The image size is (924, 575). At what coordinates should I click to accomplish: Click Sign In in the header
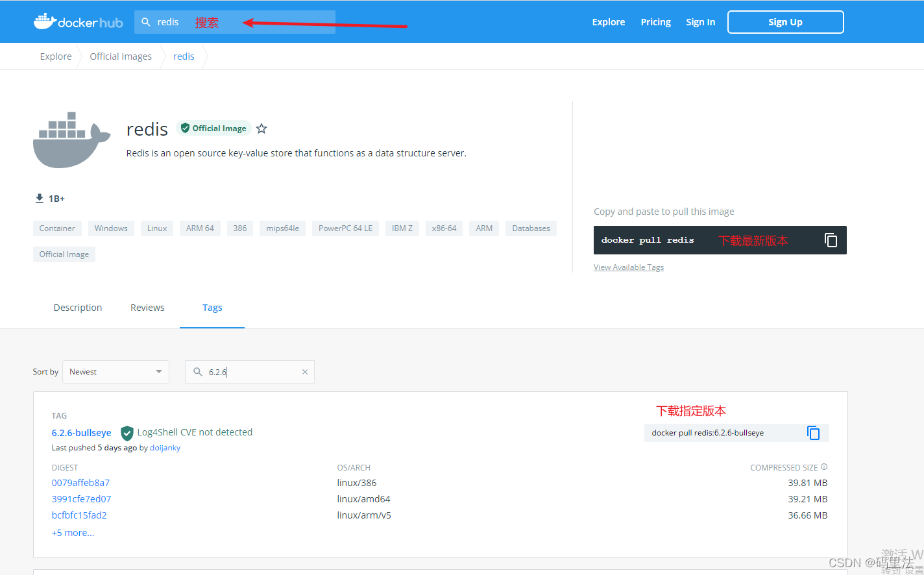pos(701,22)
